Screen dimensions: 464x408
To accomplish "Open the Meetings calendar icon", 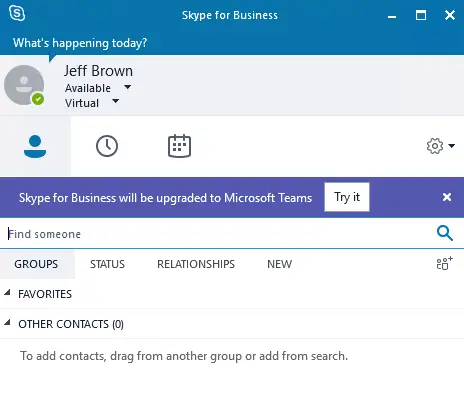I will (x=179, y=146).
